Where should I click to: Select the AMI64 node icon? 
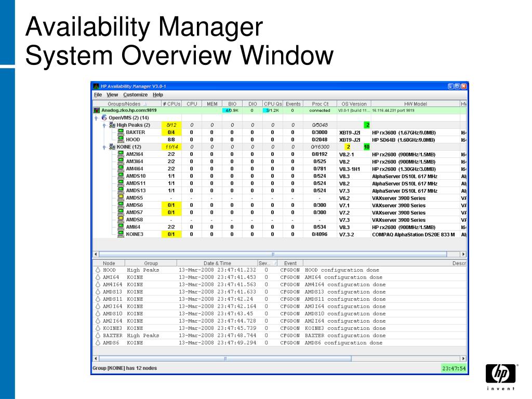(x=121, y=227)
